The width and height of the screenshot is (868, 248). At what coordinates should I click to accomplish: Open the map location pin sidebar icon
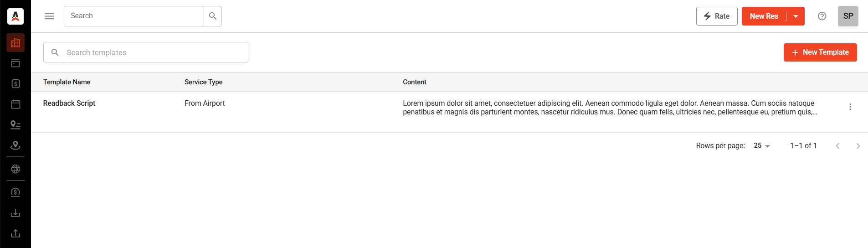15,145
